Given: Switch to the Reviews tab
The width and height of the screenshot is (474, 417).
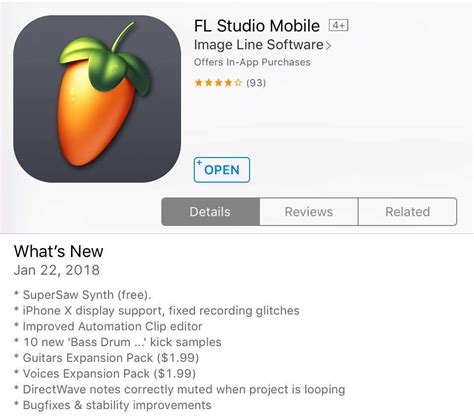Looking at the screenshot, I should [x=309, y=212].
